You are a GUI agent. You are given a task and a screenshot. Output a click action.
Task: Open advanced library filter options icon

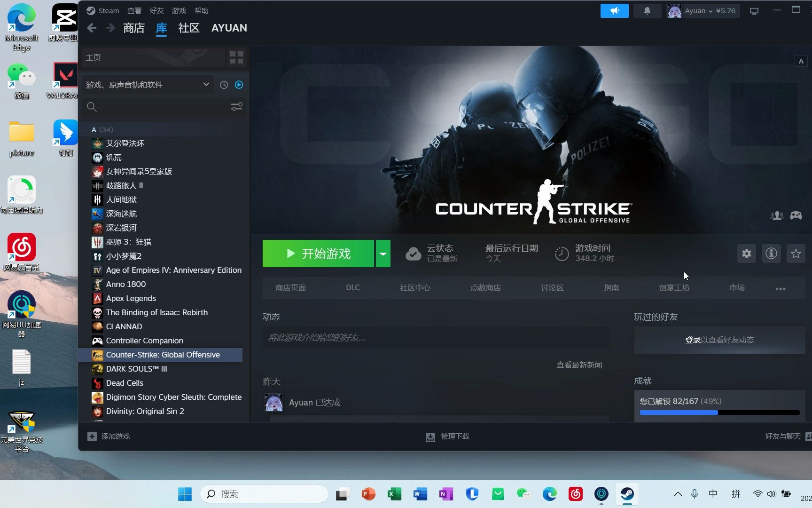(x=236, y=107)
